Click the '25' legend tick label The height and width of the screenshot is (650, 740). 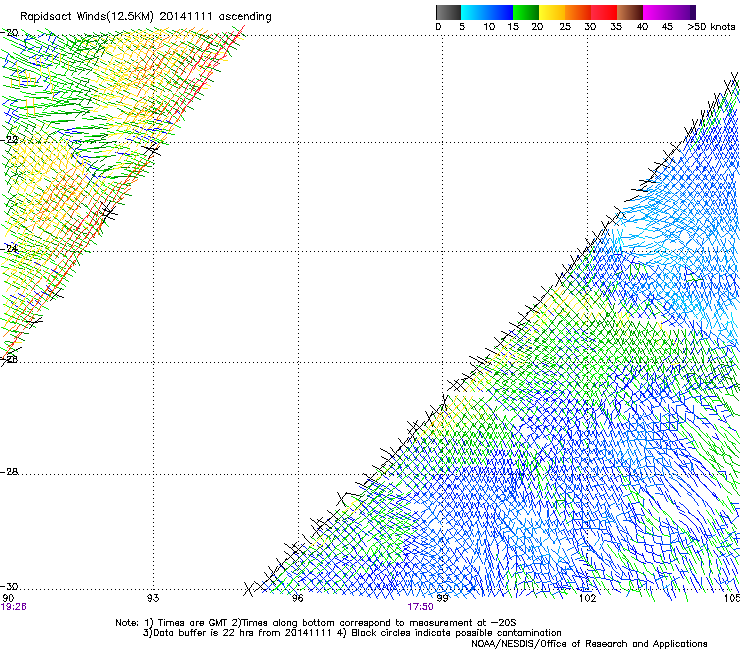pos(565,27)
